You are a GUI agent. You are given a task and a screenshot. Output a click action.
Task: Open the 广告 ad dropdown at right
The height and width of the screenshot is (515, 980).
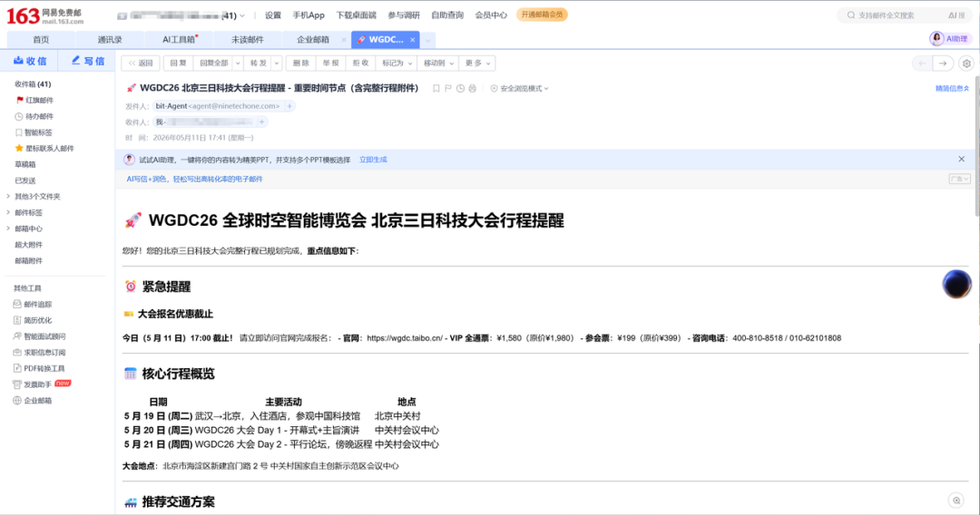(x=959, y=180)
